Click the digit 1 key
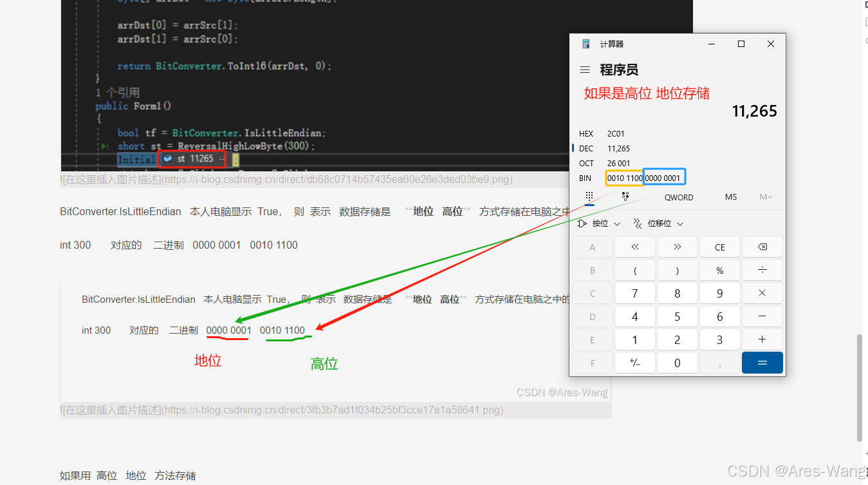The width and height of the screenshot is (868, 485). (635, 340)
